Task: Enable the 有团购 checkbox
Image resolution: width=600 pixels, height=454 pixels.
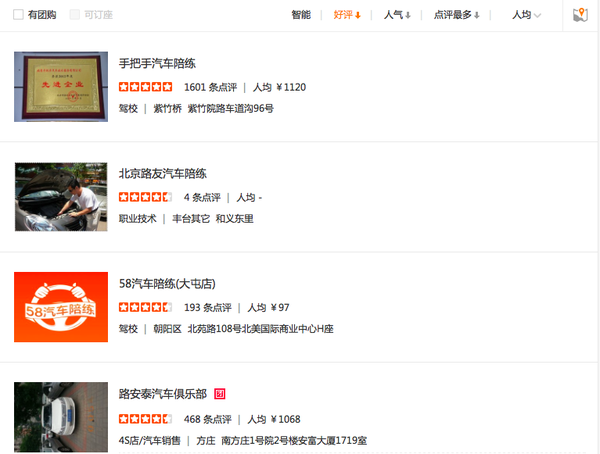Action: pyautogui.click(x=18, y=15)
